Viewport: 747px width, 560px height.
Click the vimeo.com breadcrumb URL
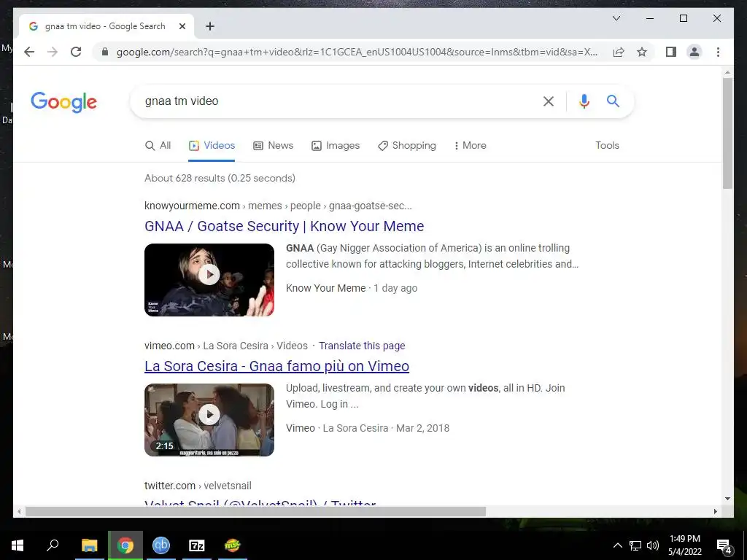pos(226,346)
